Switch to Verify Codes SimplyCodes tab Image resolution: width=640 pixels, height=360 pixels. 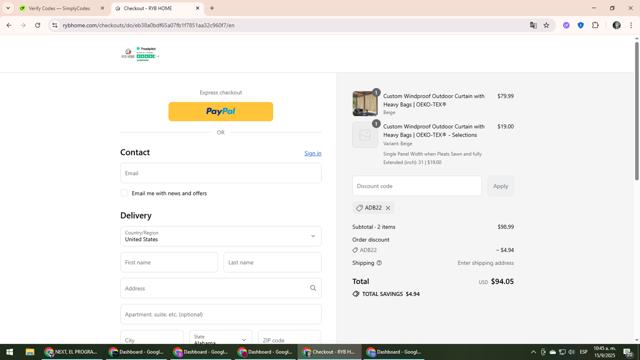59,8
